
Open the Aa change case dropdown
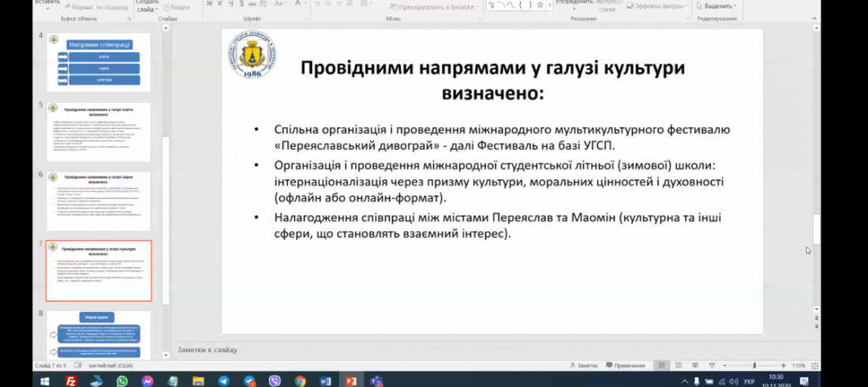pyautogui.click(x=279, y=4)
